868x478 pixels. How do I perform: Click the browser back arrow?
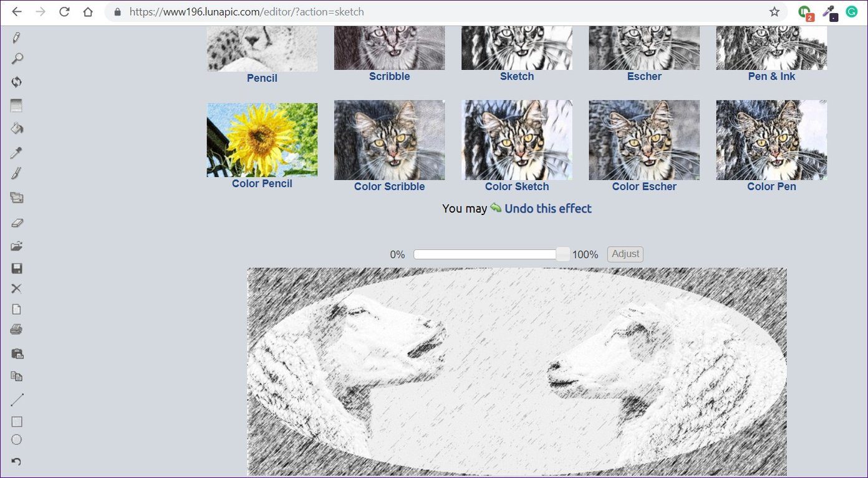point(17,12)
